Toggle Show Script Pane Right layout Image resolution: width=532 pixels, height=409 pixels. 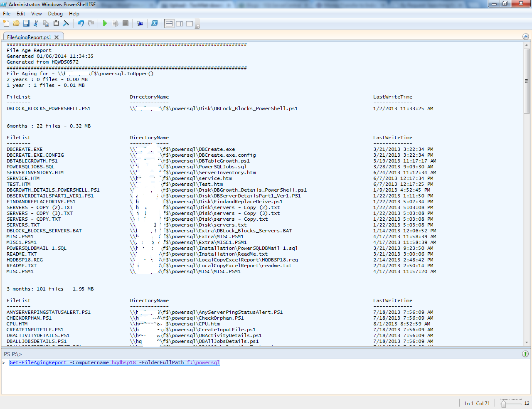click(179, 23)
